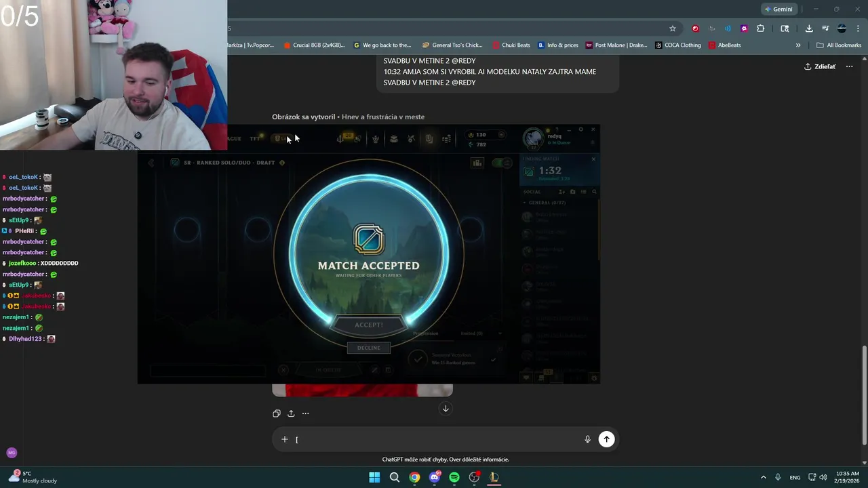The image size is (868, 488).
Task: Click the ACCEPT! button in League
Action: click(369, 325)
